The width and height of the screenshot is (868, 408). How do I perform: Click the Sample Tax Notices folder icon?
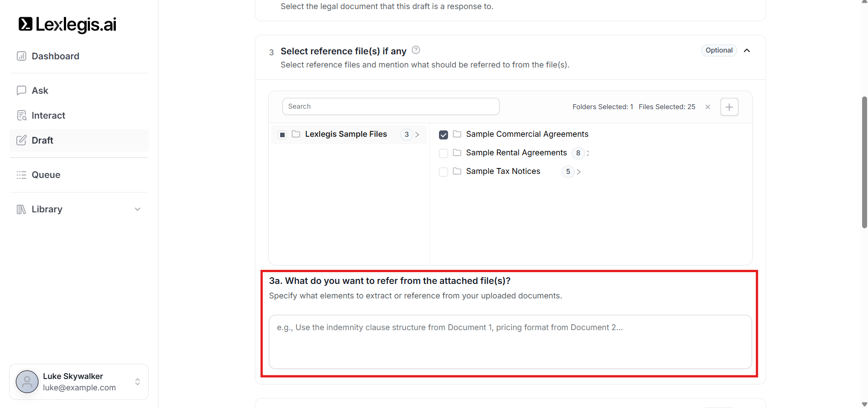[x=457, y=171]
